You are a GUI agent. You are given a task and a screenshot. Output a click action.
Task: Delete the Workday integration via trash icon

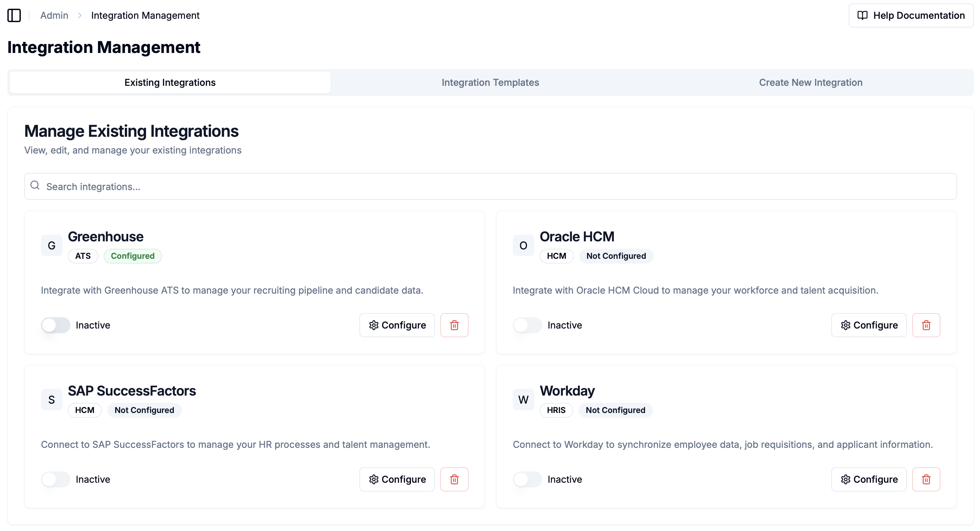pyautogui.click(x=926, y=479)
